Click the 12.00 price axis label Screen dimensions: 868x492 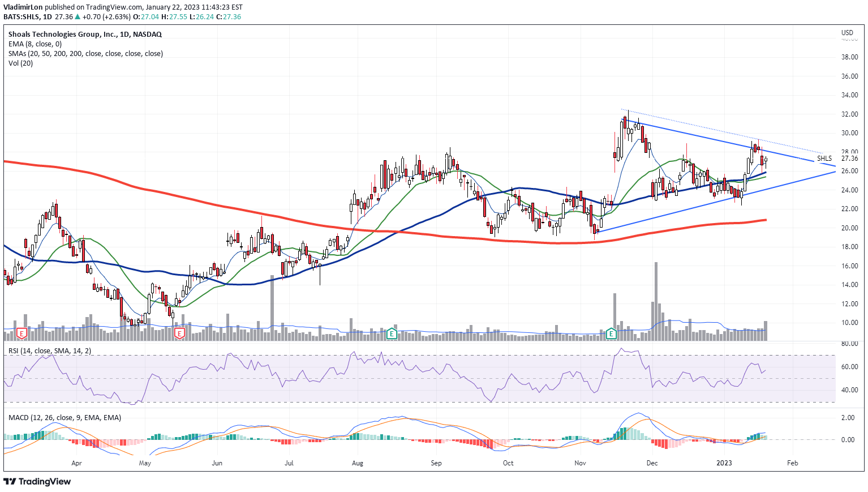(x=849, y=304)
